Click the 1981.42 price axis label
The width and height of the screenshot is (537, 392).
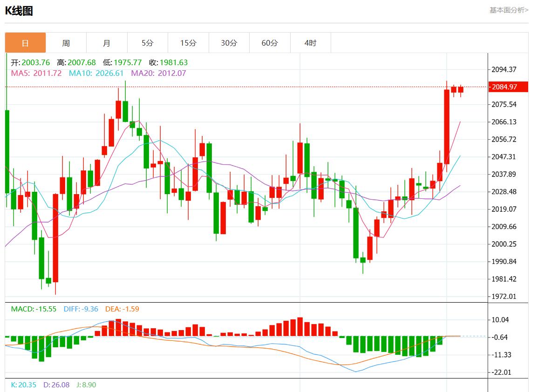[x=504, y=279]
